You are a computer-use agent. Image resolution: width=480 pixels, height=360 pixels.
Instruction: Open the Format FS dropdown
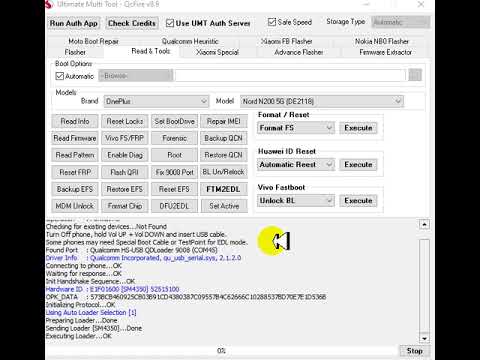[x=296, y=128]
